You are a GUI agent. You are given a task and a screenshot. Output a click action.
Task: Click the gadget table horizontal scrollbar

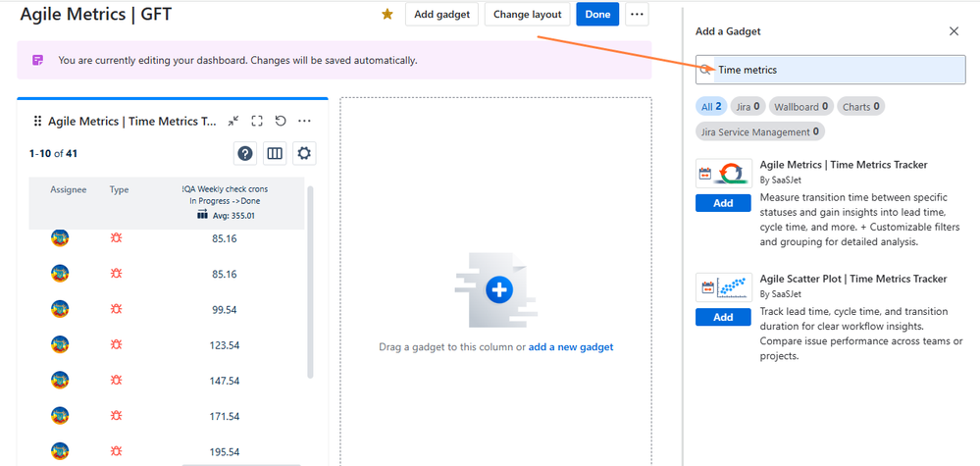point(241,464)
